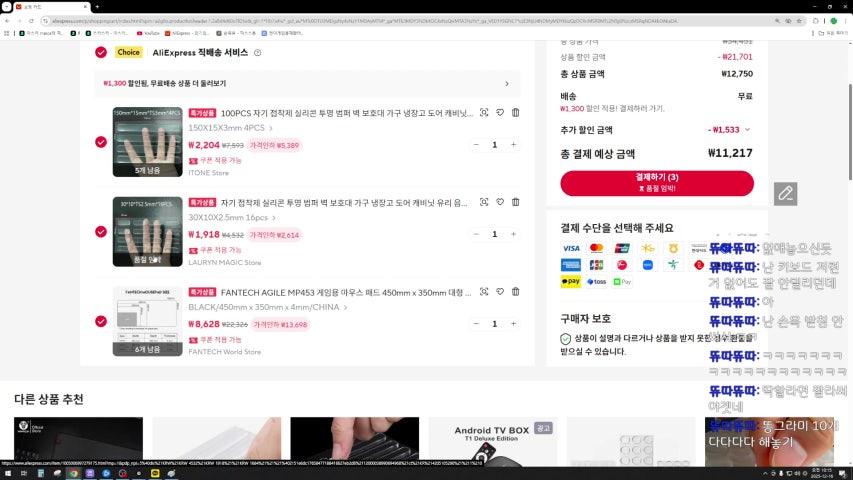Viewport: 853px width, 480px height.
Task: Find similar items for 100PCS bumper product
Action: 484,113
